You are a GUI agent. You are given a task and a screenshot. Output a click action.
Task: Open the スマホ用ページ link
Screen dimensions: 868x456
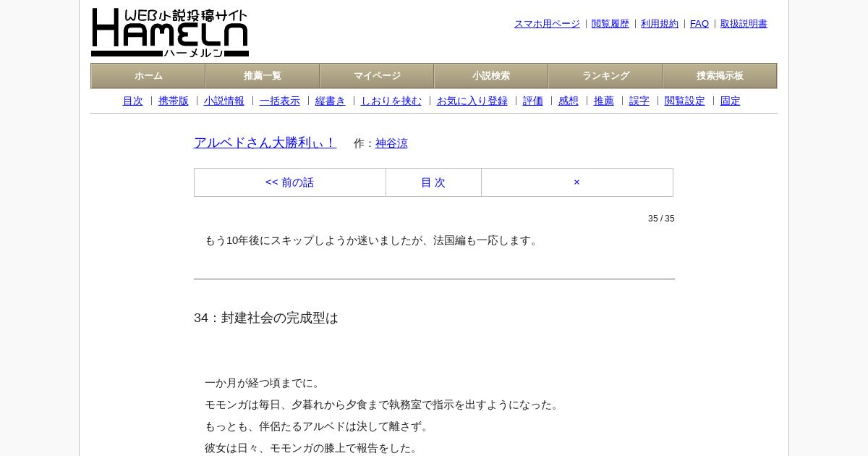(547, 24)
